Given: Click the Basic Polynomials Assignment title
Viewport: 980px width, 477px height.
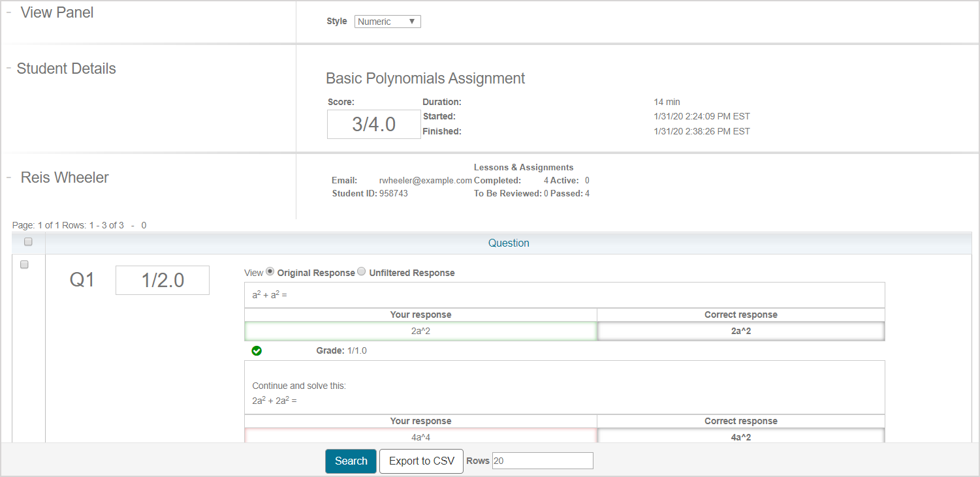Looking at the screenshot, I should click(425, 78).
